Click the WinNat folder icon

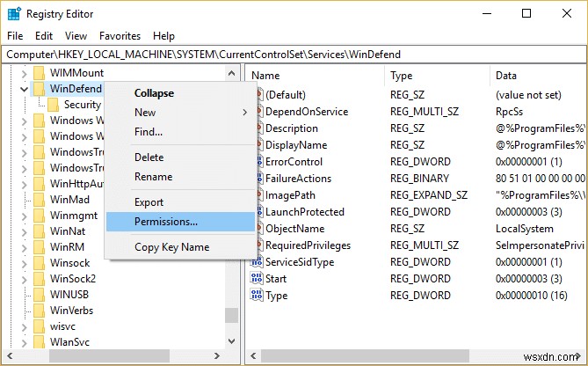(x=39, y=231)
